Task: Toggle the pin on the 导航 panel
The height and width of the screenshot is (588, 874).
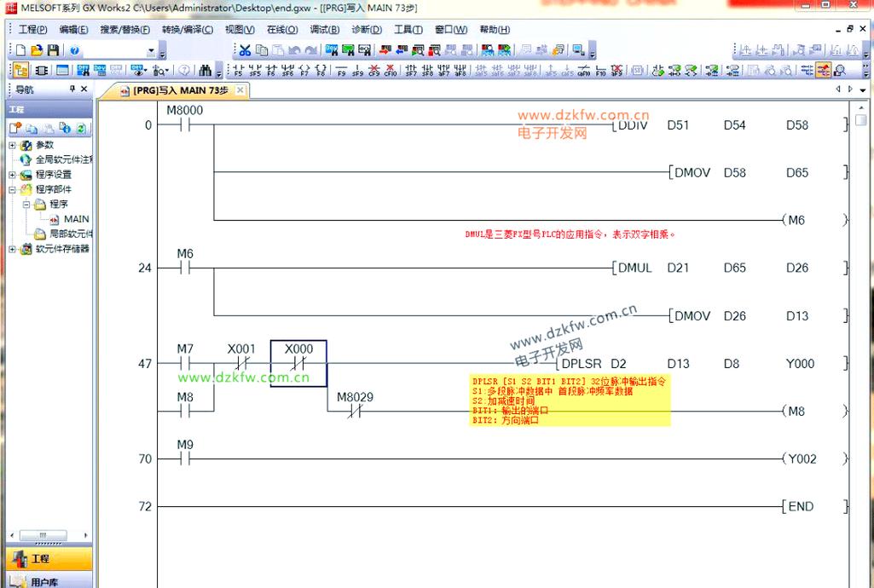Action: (72, 89)
